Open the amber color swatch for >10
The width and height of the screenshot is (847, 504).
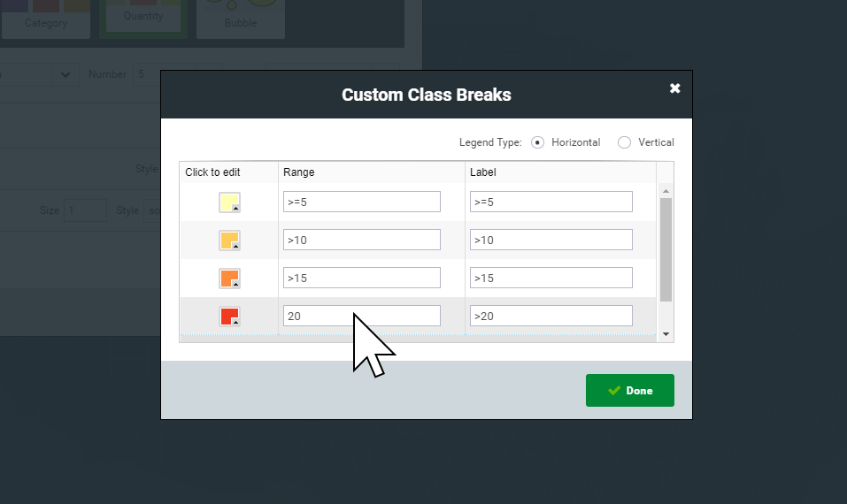point(229,241)
